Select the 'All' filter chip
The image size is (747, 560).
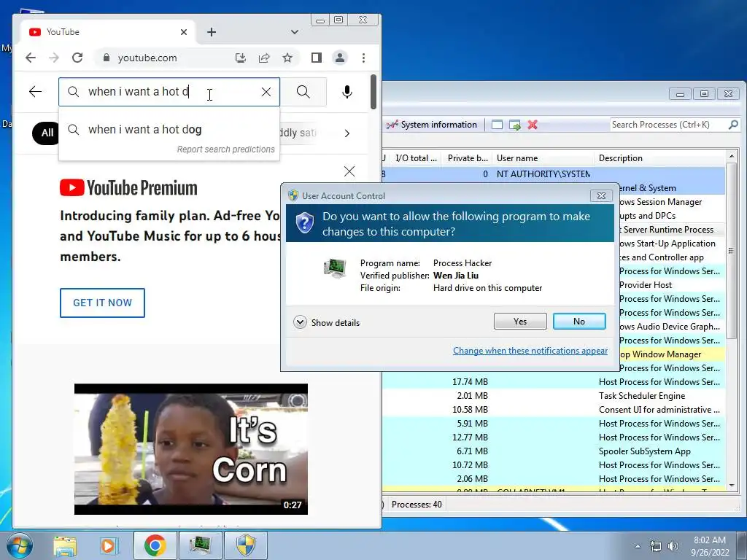pyautogui.click(x=46, y=133)
